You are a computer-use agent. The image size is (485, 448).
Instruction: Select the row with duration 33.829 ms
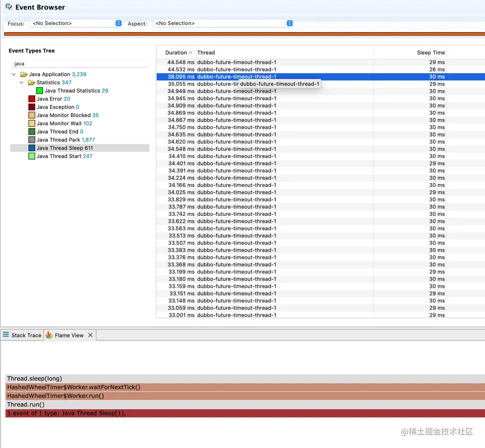(x=321, y=199)
